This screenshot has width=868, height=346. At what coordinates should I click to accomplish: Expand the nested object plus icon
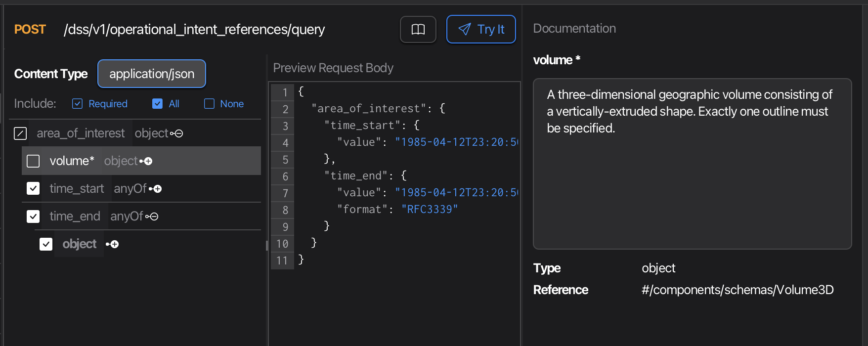114,244
